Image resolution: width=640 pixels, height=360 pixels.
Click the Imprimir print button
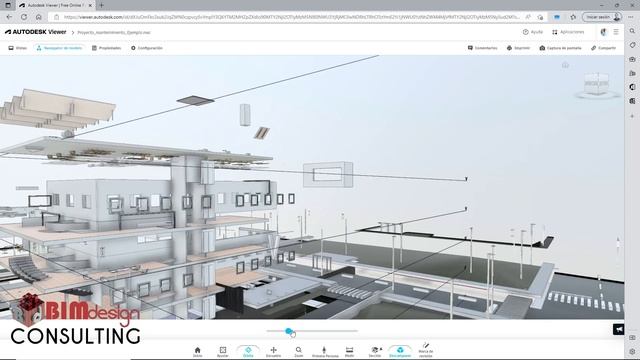(518, 48)
